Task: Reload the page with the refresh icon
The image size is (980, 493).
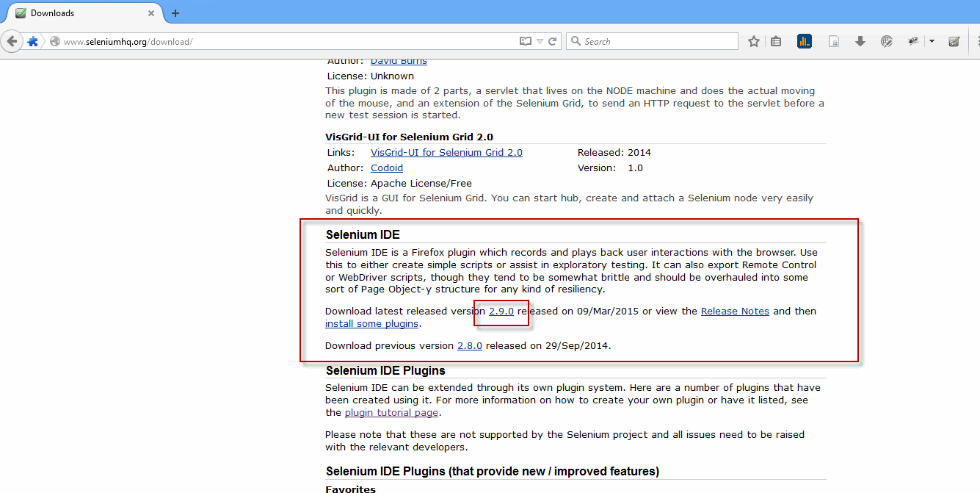Action: click(x=553, y=42)
